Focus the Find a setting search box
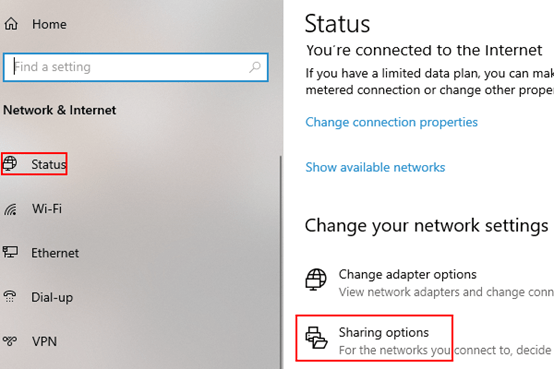This screenshot has width=554, height=369. pyautogui.click(x=136, y=67)
